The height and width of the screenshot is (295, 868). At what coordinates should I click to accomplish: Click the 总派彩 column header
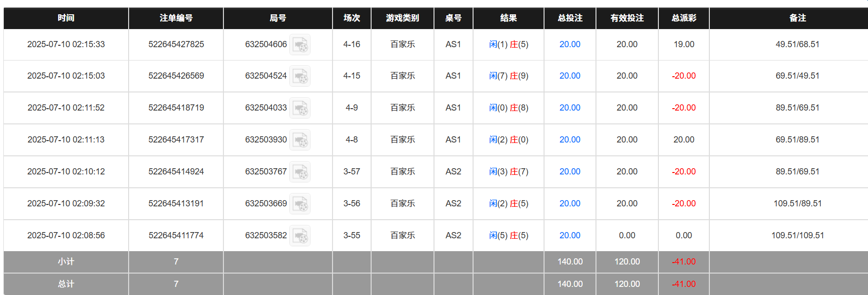click(684, 18)
